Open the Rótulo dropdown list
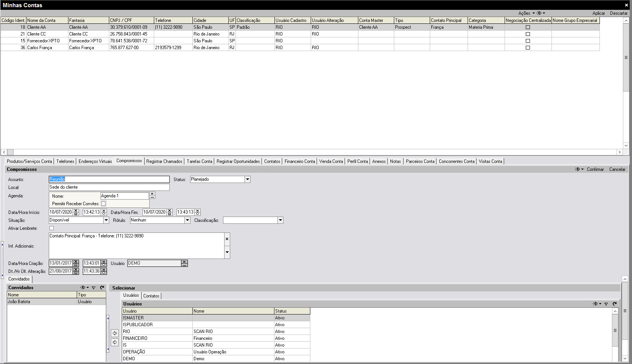This screenshot has height=364, width=632. pyautogui.click(x=187, y=220)
